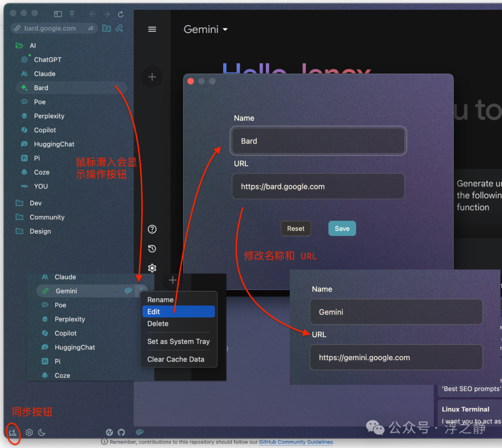Click the brain icon on the Gemini row
The image size is (502, 448).
(128, 290)
